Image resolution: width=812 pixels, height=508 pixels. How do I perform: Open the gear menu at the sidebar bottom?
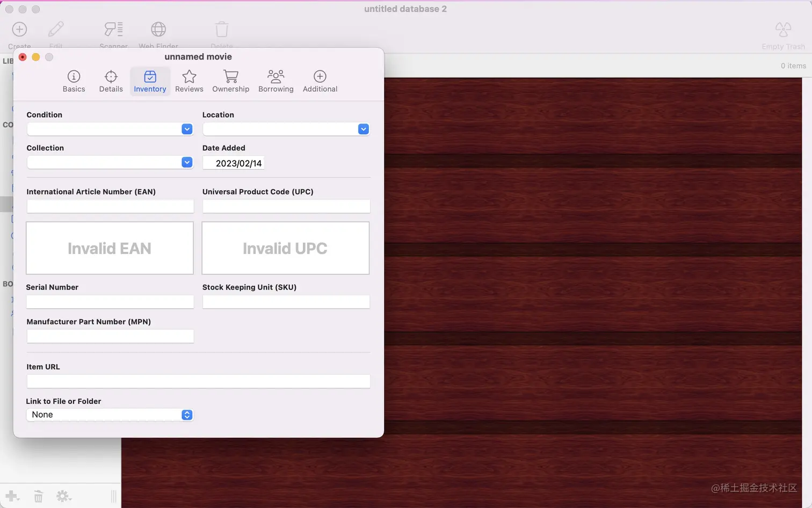click(64, 496)
